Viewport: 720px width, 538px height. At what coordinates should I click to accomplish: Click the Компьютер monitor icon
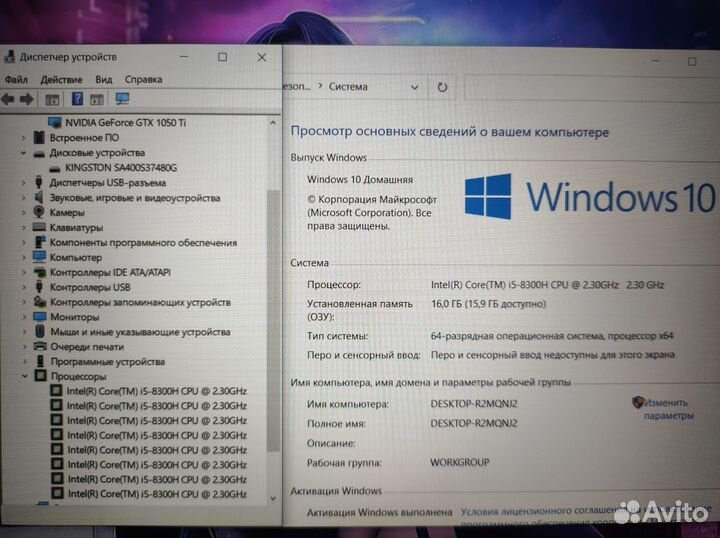[x=39, y=257]
